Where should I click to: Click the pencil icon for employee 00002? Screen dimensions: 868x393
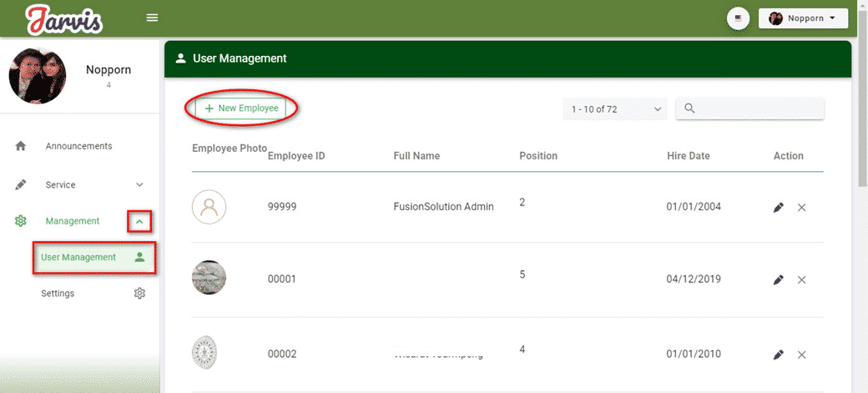point(778,355)
